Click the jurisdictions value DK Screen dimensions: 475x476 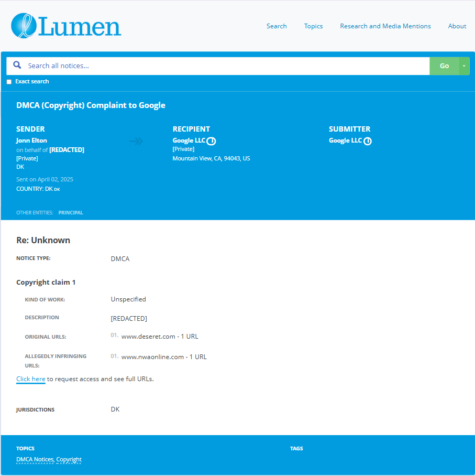(115, 409)
